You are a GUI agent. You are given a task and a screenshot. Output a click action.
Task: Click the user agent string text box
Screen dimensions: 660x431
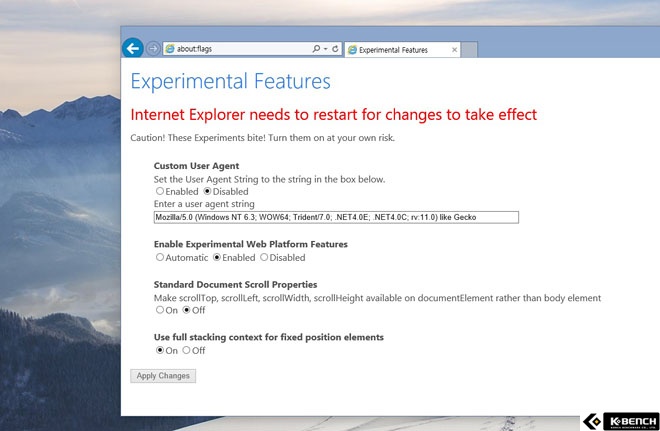pyautogui.click(x=336, y=217)
